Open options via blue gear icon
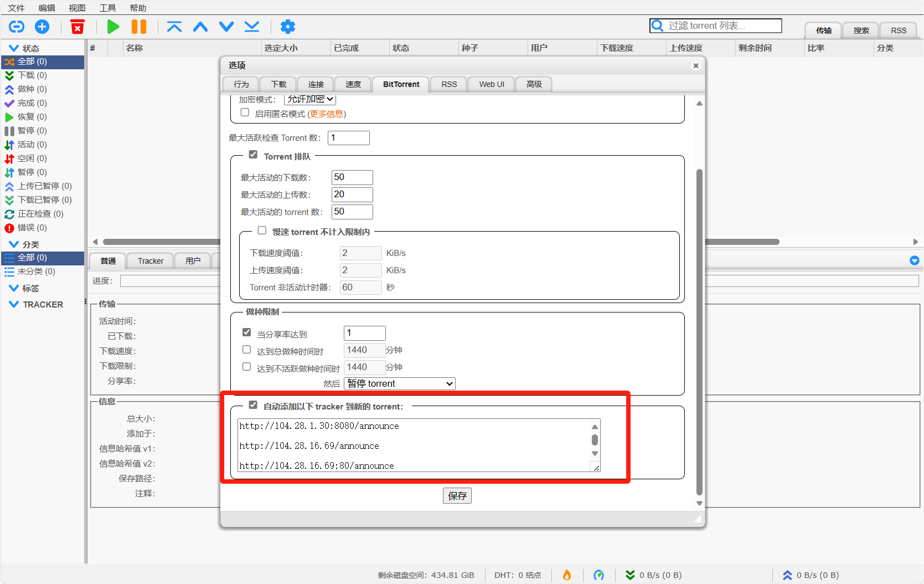 click(x=288, y=27)
